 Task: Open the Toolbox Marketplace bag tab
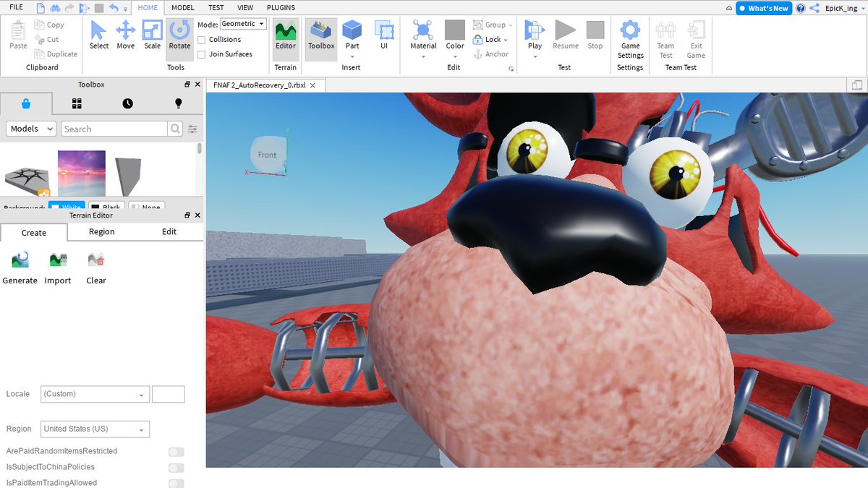click(26, 103)
